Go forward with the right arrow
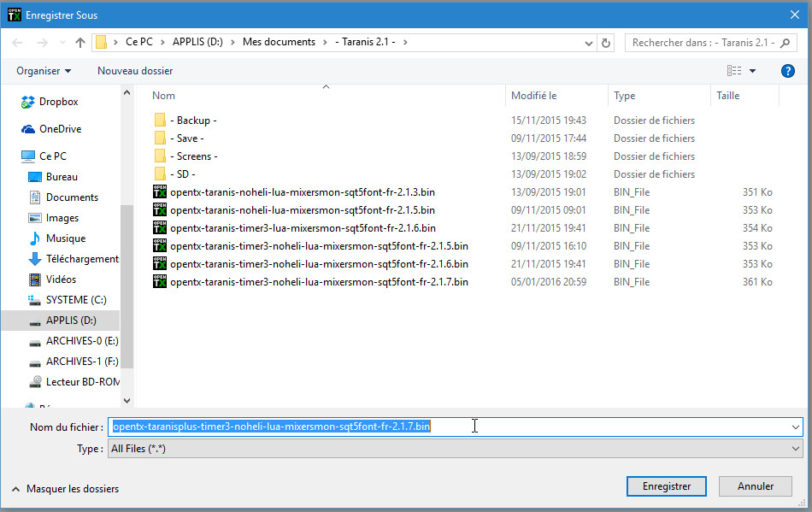The width and height of the screenshot is (812, 512). (x=43, y=43)
